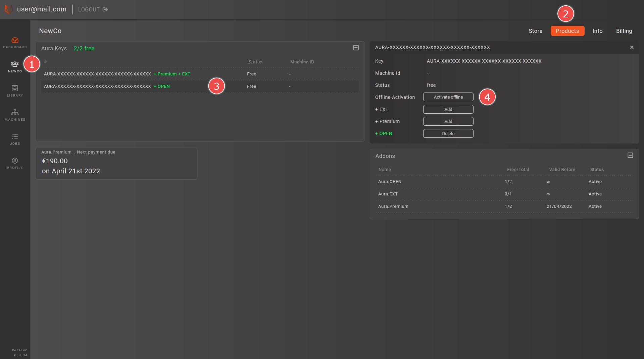644x359 pixels.
Task: Click the €190.00 payment amount
Action: tap(55, 161)
